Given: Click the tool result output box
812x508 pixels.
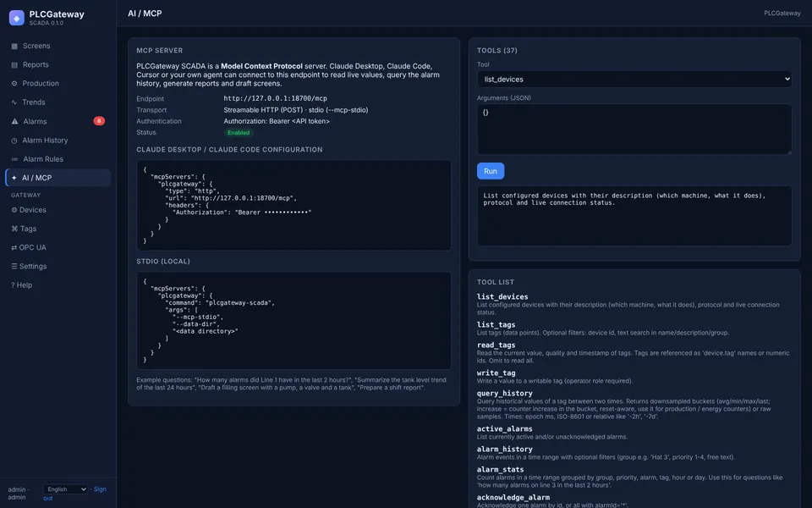Looking at the screenshot, I should click(x=634, y=215).
